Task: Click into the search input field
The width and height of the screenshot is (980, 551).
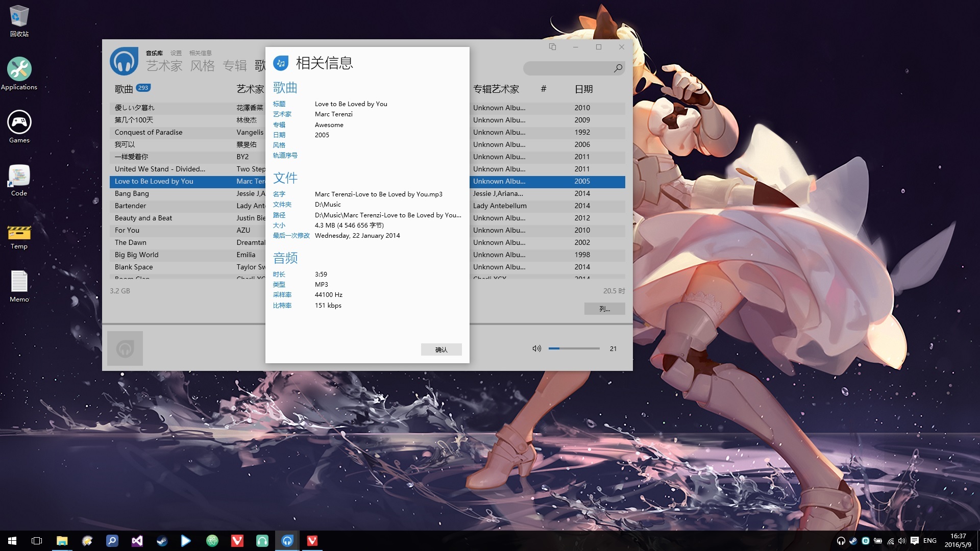Action: click(x=567, y=68)
